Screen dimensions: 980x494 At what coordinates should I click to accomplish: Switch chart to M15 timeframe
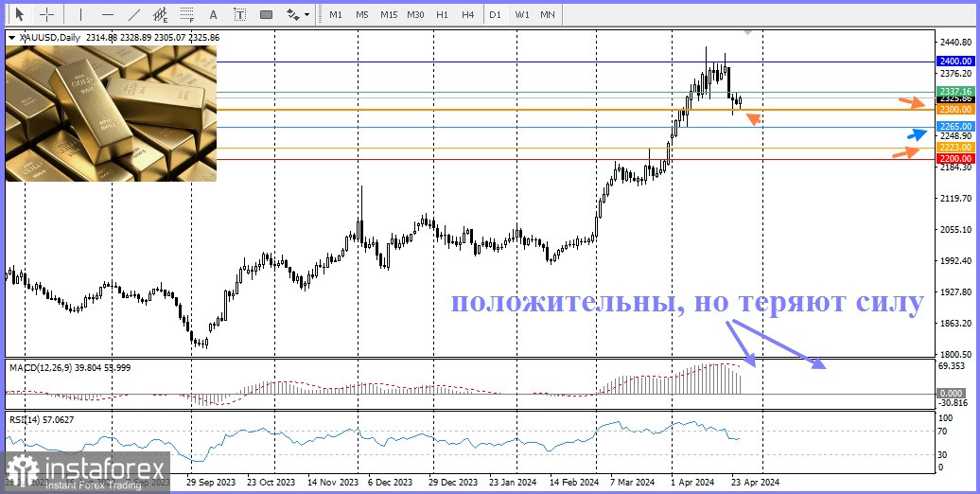pyautogui.click(x=389, y=14)
